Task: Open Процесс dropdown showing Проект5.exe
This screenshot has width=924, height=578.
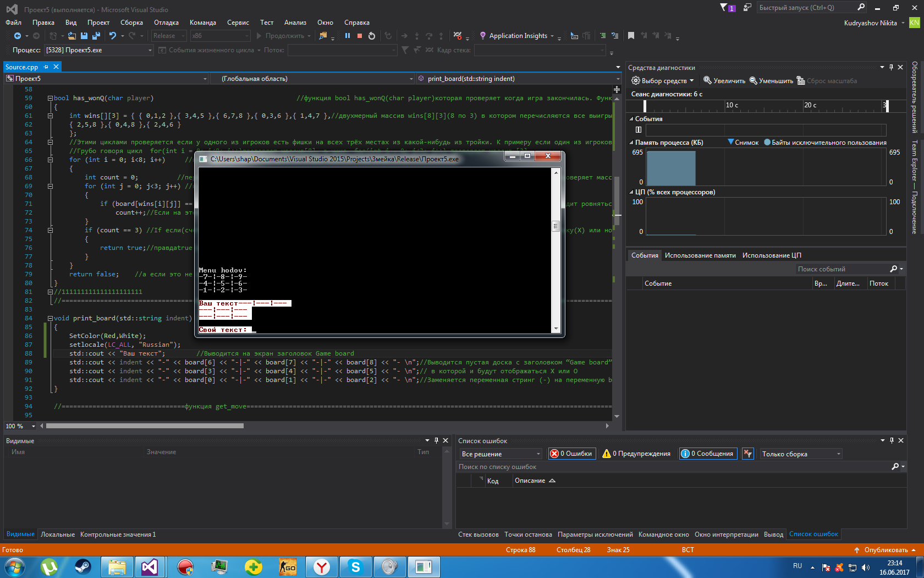Action: [98, 50]
